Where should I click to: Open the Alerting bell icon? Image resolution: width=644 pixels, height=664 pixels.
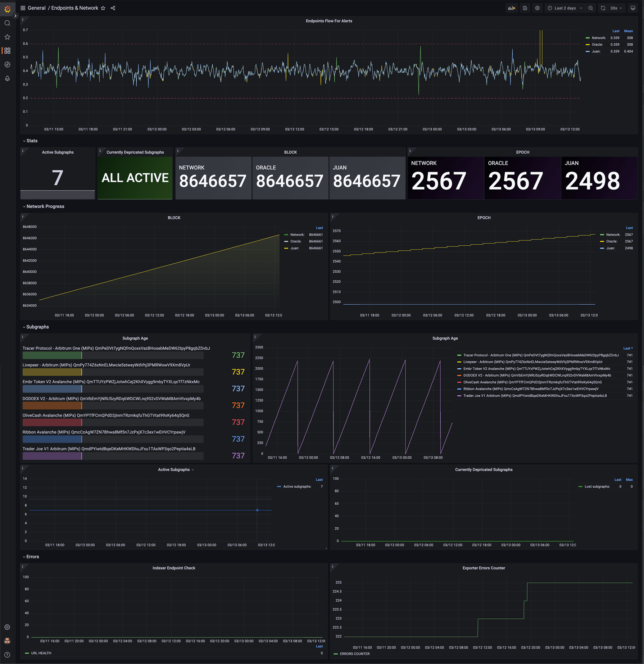coord(7,78)
